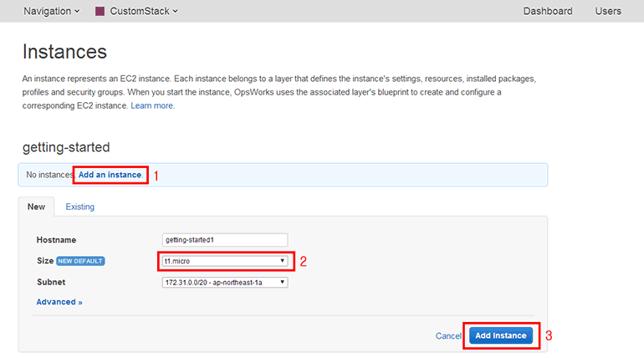
Task: Click the Add an instance link
Action: click(x=110, y=175)
